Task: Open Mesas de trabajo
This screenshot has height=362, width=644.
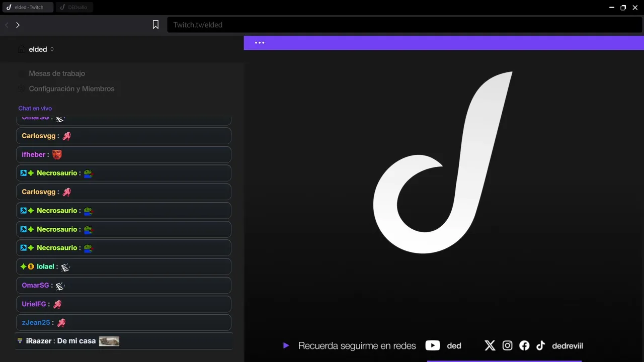Action: point(57,73)
